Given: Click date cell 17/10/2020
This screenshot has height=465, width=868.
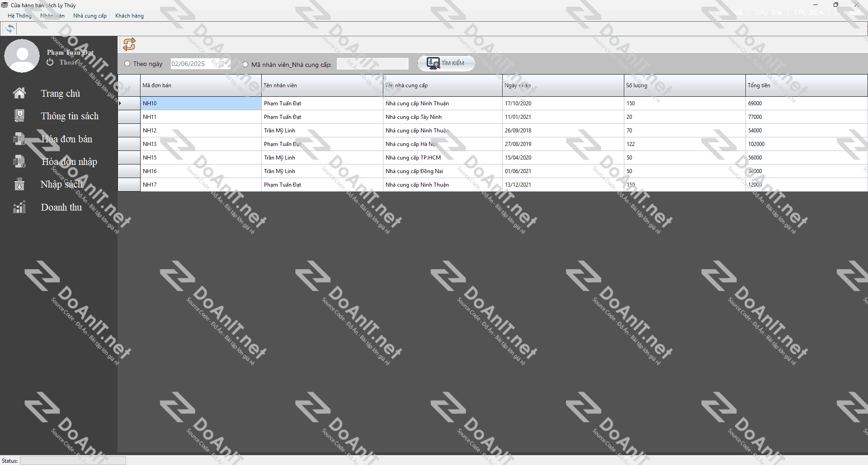Looking at the screenshot, I should point(563,103).
